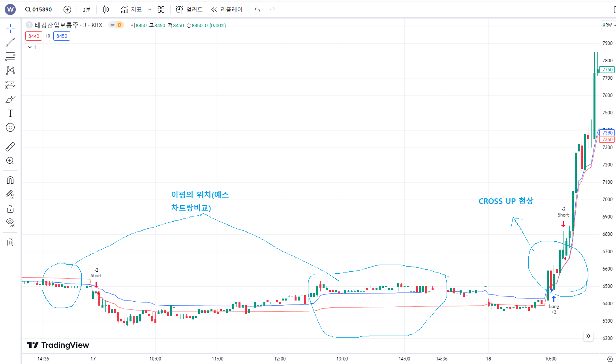Toggle lock all drawings padlock
The width and height of the screenshot is (616, 364).
(10, 209)
